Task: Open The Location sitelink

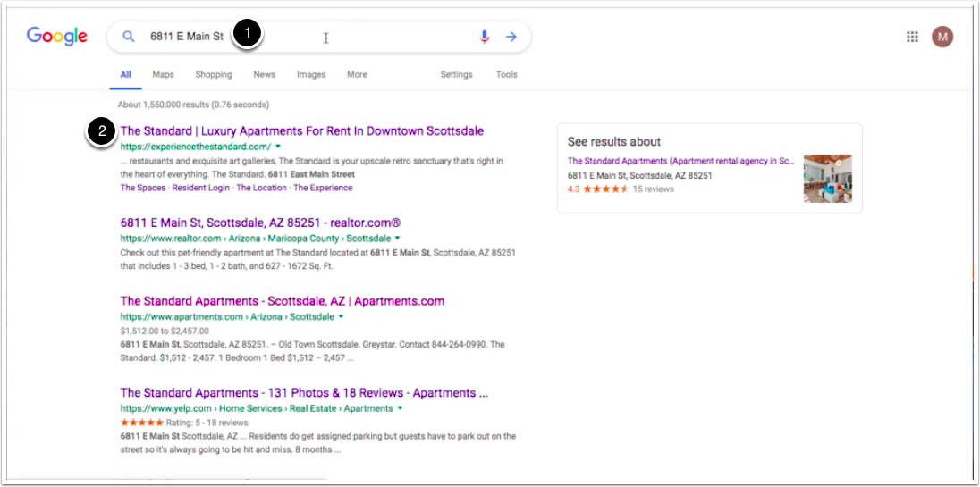Action: tap(261, 188)
